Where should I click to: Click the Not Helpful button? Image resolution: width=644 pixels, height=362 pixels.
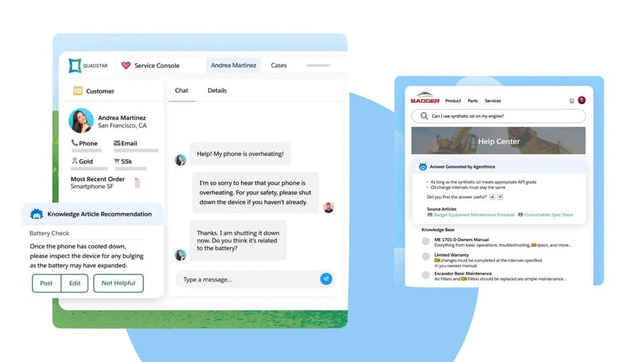point(119,283)
